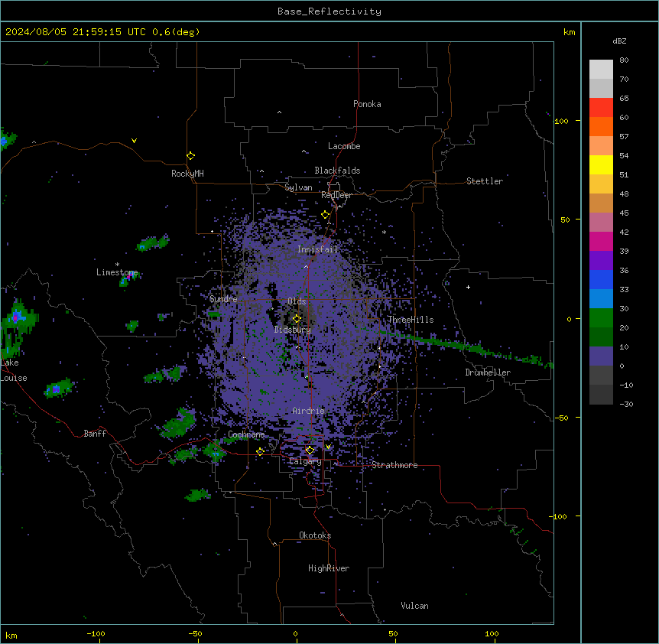Click the blue 36 dBZ legend swatch

pos(601,279)
